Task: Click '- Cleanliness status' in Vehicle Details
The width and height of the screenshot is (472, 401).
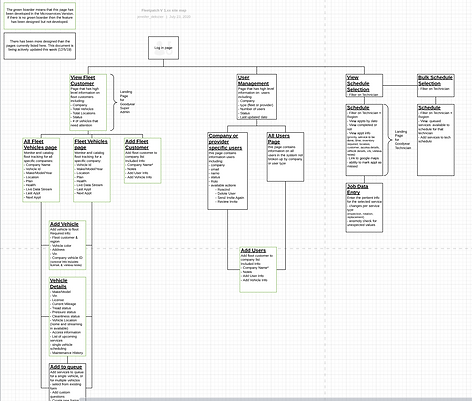Action: pos(65,316)
